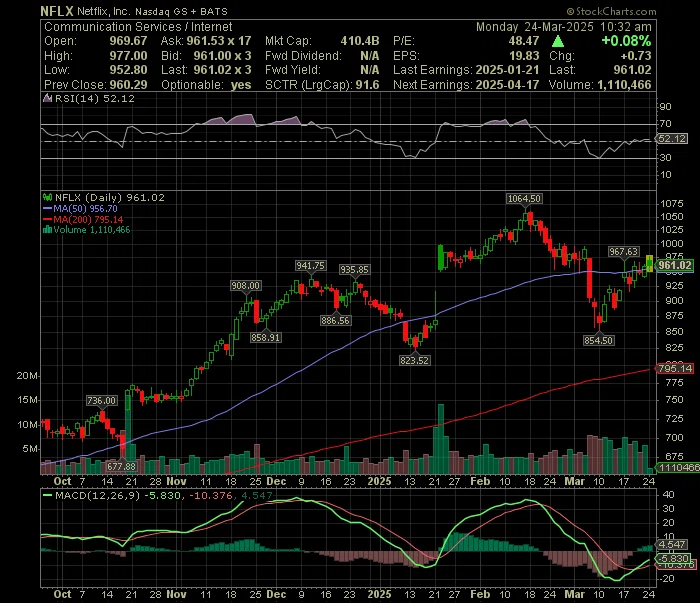
Task: Select Communication Services / Internet sector text
Action: click(138, 27)
